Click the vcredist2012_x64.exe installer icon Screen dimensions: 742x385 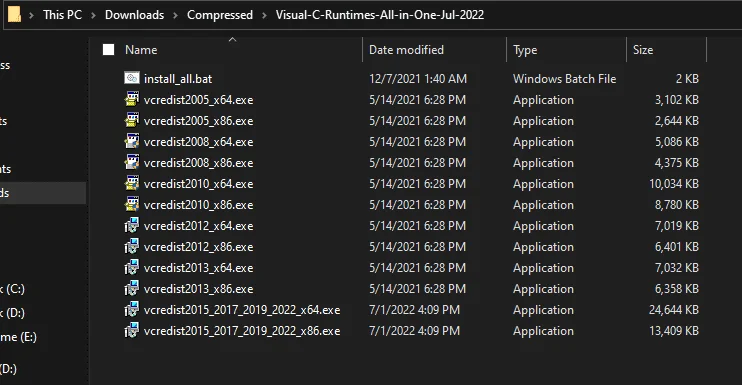(x=132, y=225)
